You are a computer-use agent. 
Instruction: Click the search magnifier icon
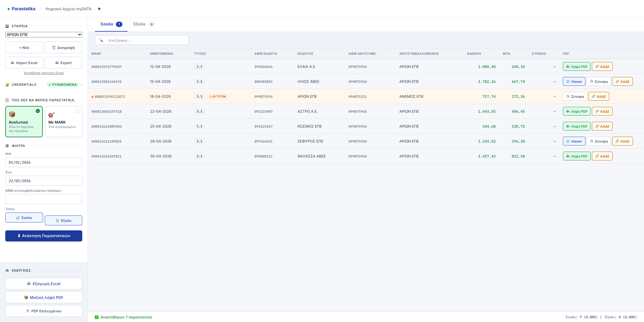pos(101,40)
